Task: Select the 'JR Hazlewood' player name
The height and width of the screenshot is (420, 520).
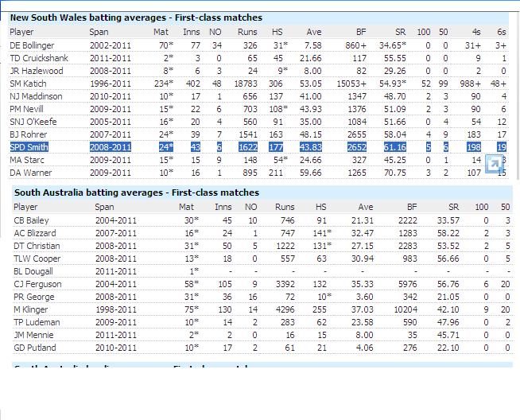Action: coord(36,71)
